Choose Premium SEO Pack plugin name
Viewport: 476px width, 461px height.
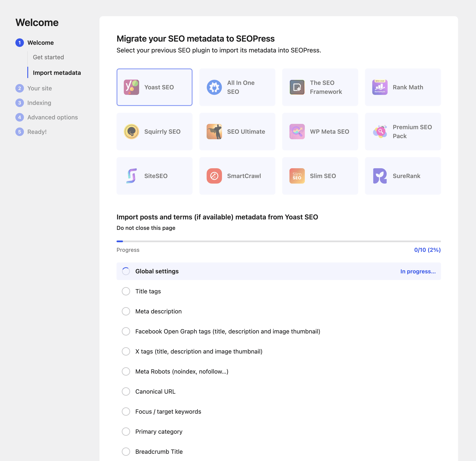412,132
